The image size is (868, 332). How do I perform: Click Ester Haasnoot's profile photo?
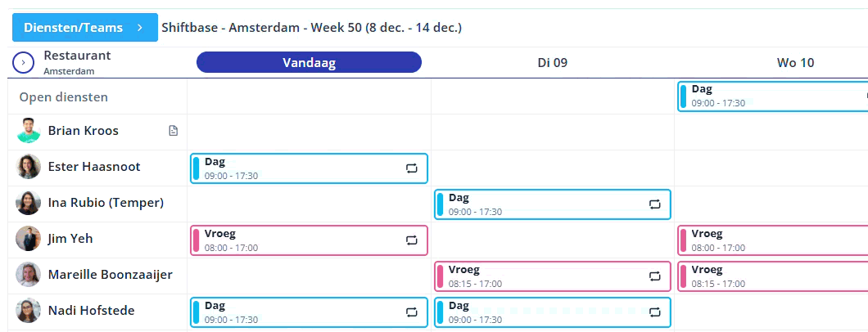(29, 167)
